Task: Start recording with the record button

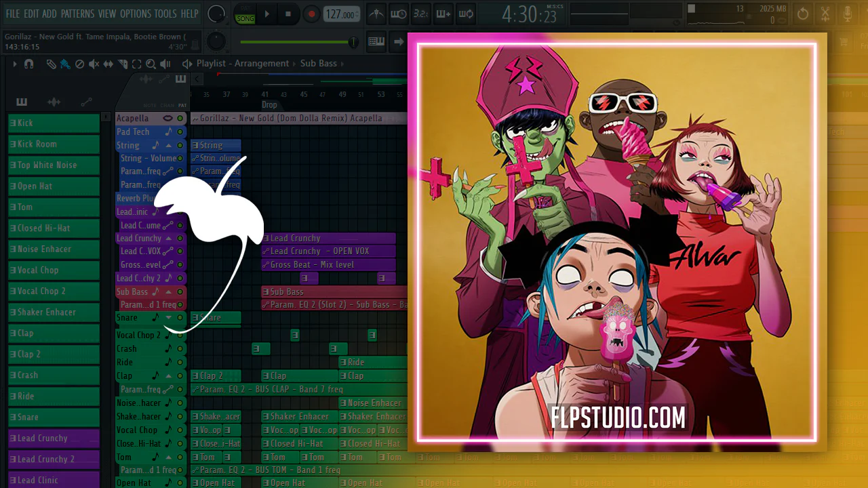Action: [x=311, y=14]
